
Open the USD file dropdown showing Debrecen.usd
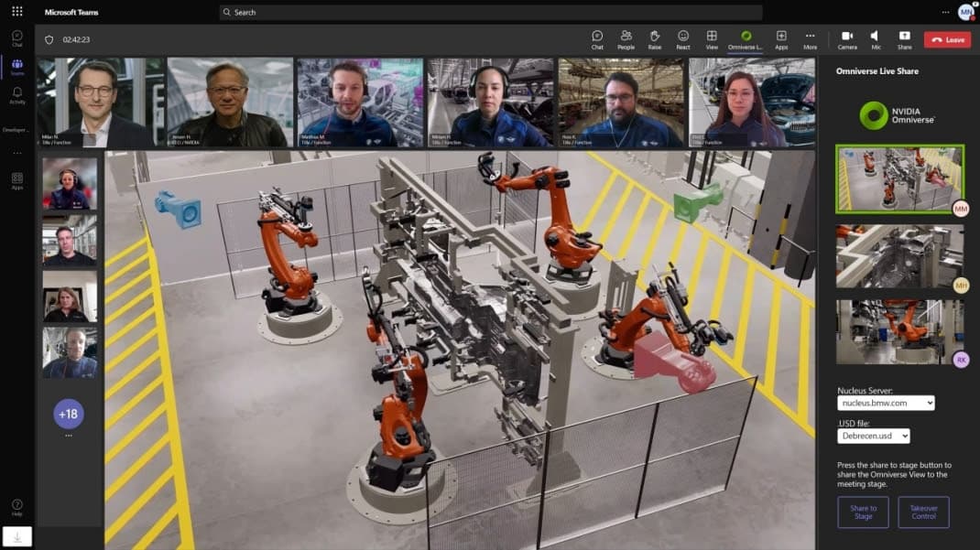[x=875, y=436]
